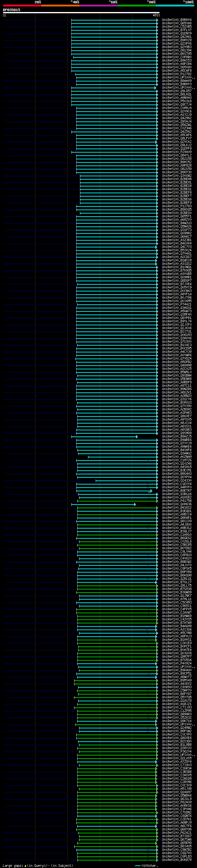The image size is (197, 868).
Task: Click the purple ~60% identity legend segment
Action: (99, 6)
